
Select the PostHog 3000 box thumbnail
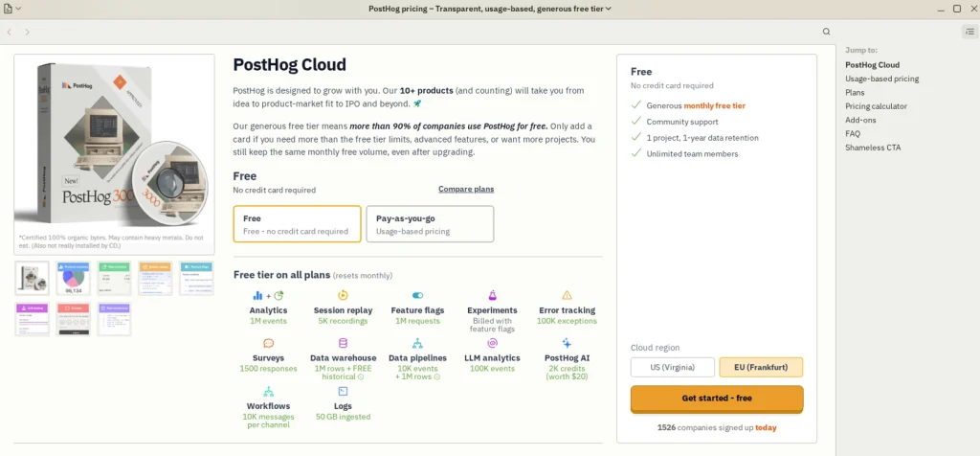[33, 279]
